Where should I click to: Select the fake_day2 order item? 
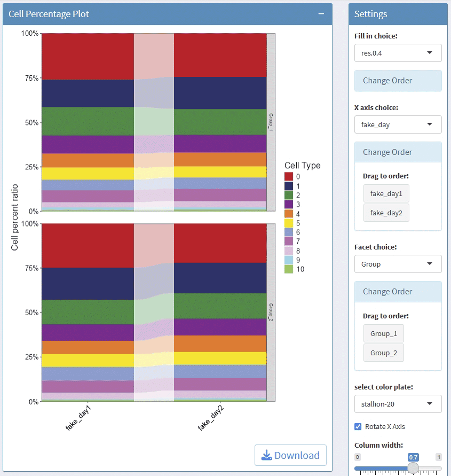(x=386, y=213)
